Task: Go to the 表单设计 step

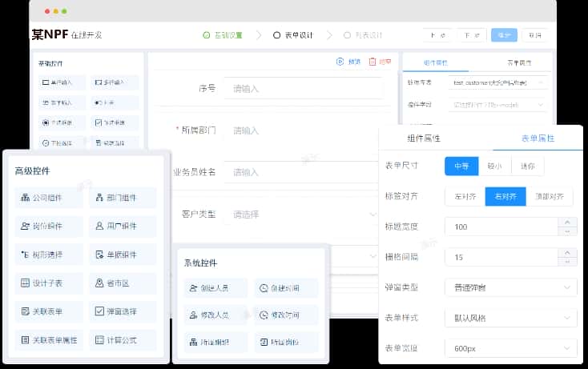Action: click(x=292, y=35)
